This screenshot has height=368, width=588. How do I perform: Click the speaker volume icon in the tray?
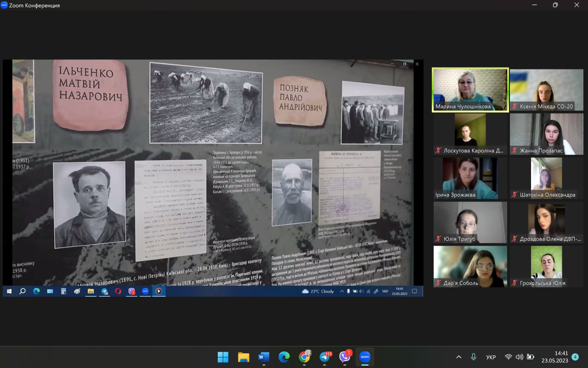pos(520,357)
